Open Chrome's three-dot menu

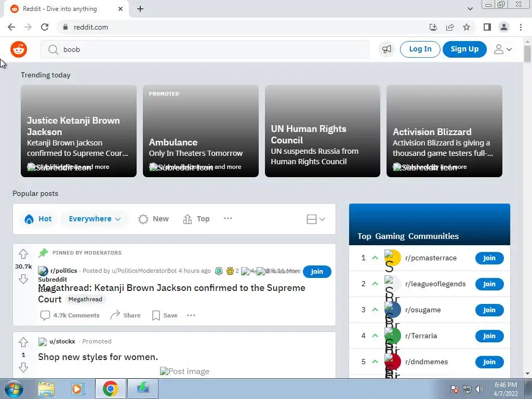coord(521,27)
